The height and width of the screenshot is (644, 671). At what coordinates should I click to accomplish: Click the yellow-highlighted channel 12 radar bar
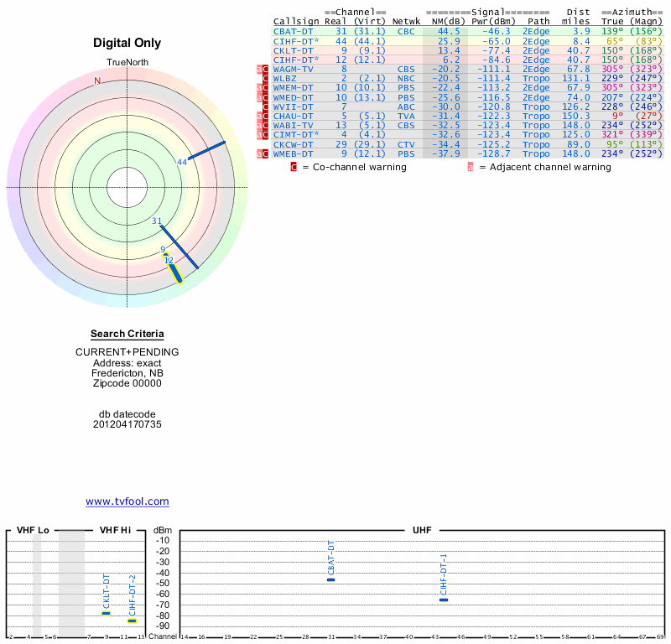pyautogui.click(x=174, y=271)
